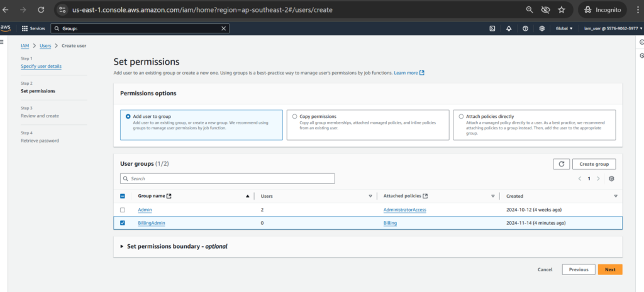Select the Copy permissions option
The width and height of the screenshot is (644, 292).
(294, 116)
